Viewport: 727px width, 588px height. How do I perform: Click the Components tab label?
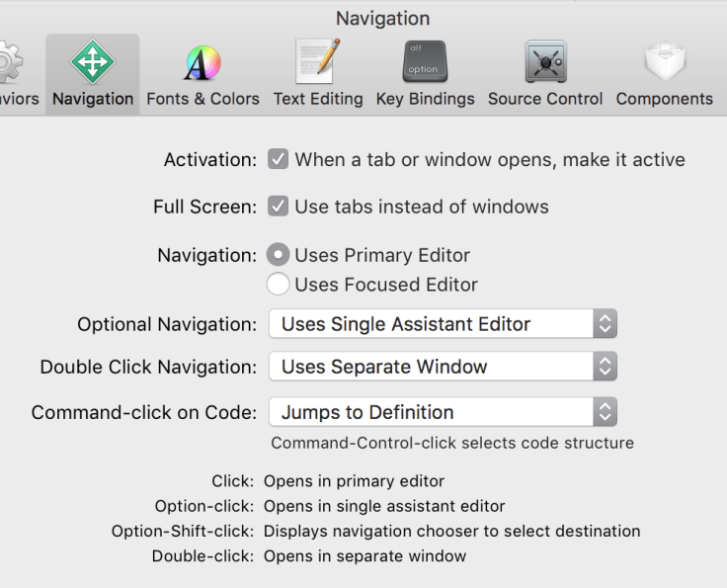tap(664, 99)
